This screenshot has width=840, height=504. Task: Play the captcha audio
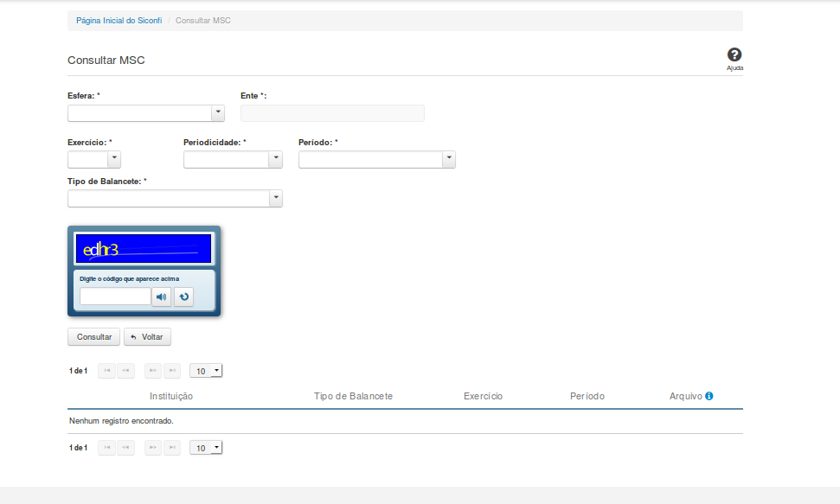click(161, 297)
